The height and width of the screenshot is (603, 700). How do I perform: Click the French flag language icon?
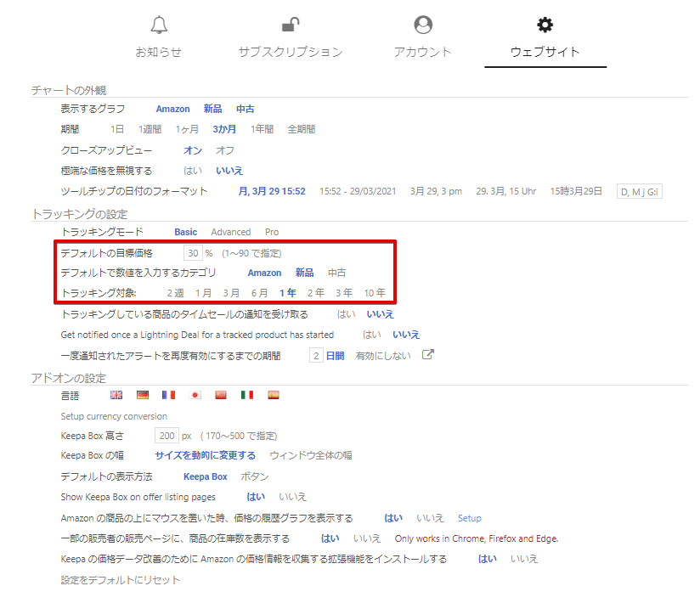coord(167,394)
